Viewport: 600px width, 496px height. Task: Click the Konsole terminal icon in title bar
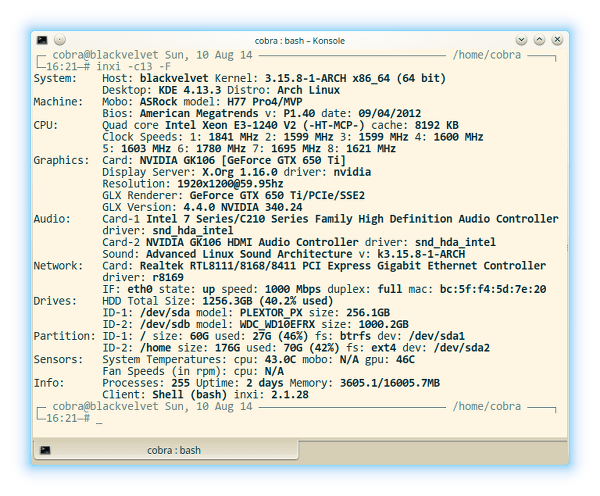[42, 40]
